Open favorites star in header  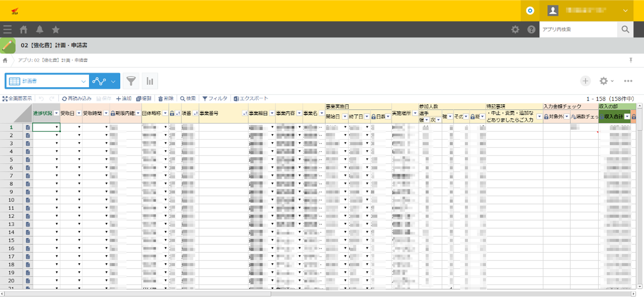[x=56, y=30]
